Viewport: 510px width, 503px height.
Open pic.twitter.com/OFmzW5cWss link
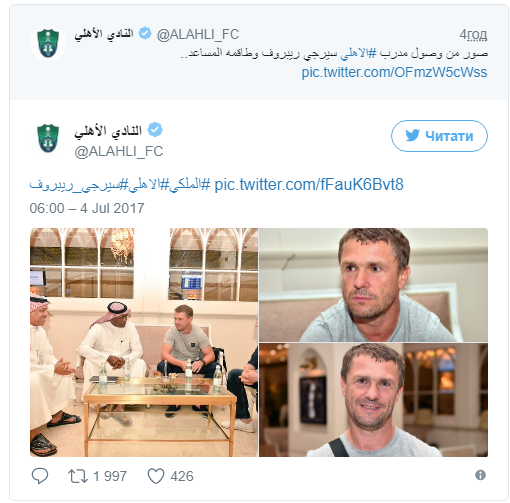pyautogui.click(x=394, y=72)
